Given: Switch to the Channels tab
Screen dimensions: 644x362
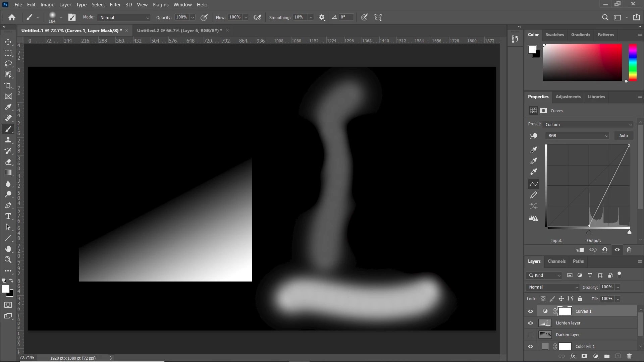Looking at the screenshot, I should [x=556, y=261].
